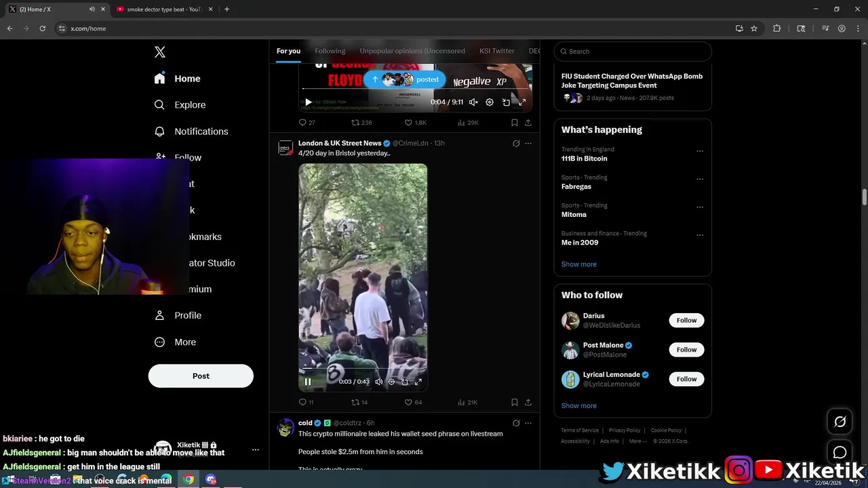Enable picture-in-picture on 9:11 video
The width and height of the screenshot is (868, 488).
(506, 102)
